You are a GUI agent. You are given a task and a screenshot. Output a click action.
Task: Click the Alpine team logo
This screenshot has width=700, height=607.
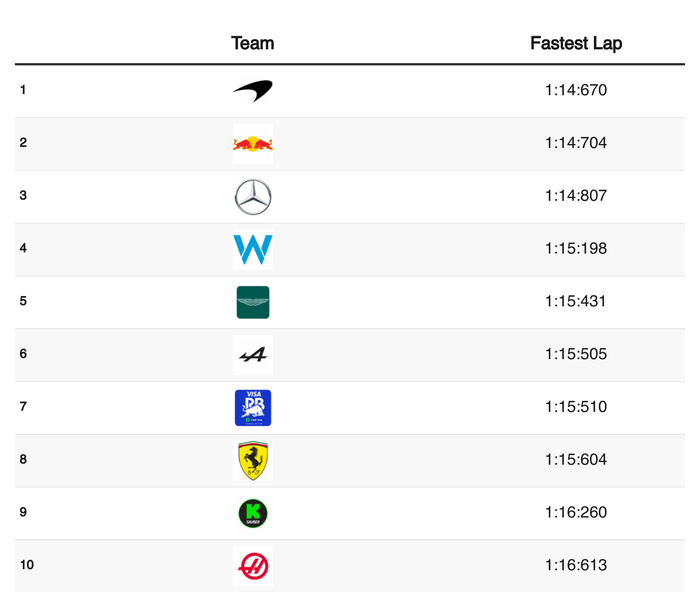click(252, 355)
